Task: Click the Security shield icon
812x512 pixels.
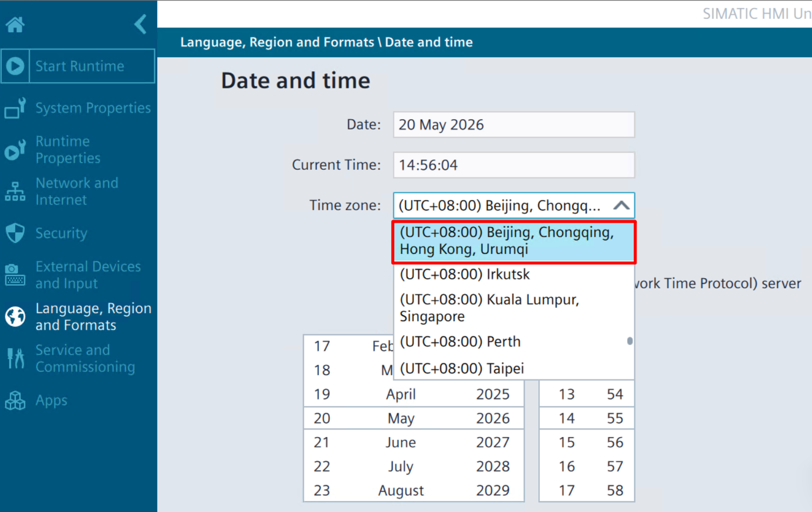Action: (15, 233)
